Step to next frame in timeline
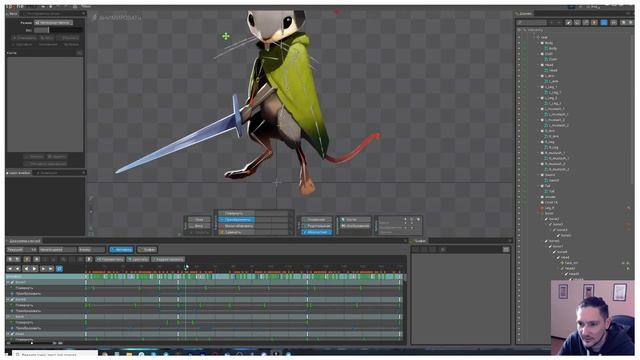Screen dimensions: 640x360 43,269
